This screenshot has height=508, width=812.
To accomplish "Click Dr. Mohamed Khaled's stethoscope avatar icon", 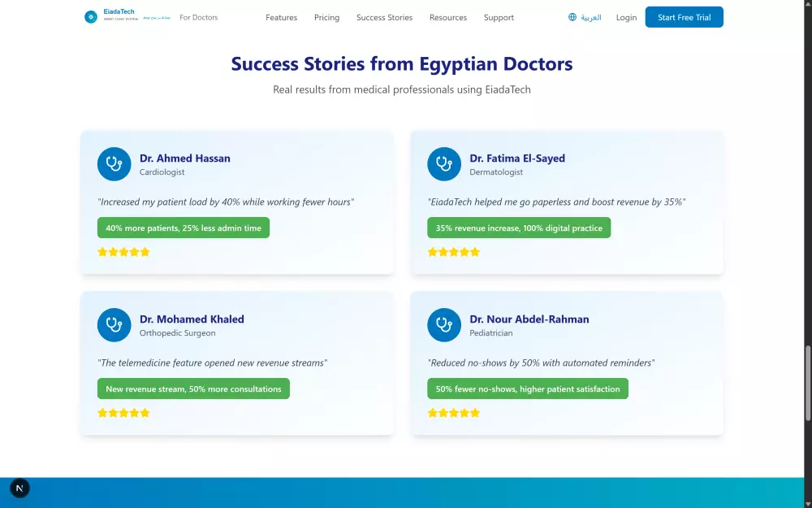I will pos(114,324).
